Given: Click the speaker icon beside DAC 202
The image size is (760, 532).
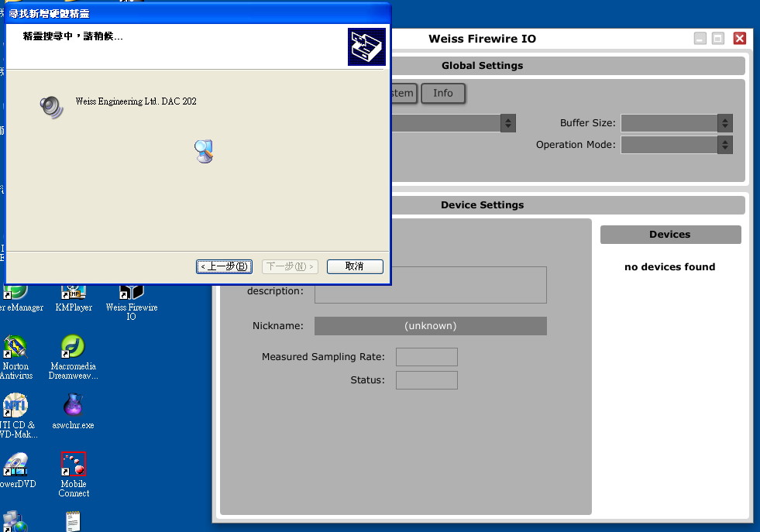Looking at the screenshot, I should (x=51, y=107).
